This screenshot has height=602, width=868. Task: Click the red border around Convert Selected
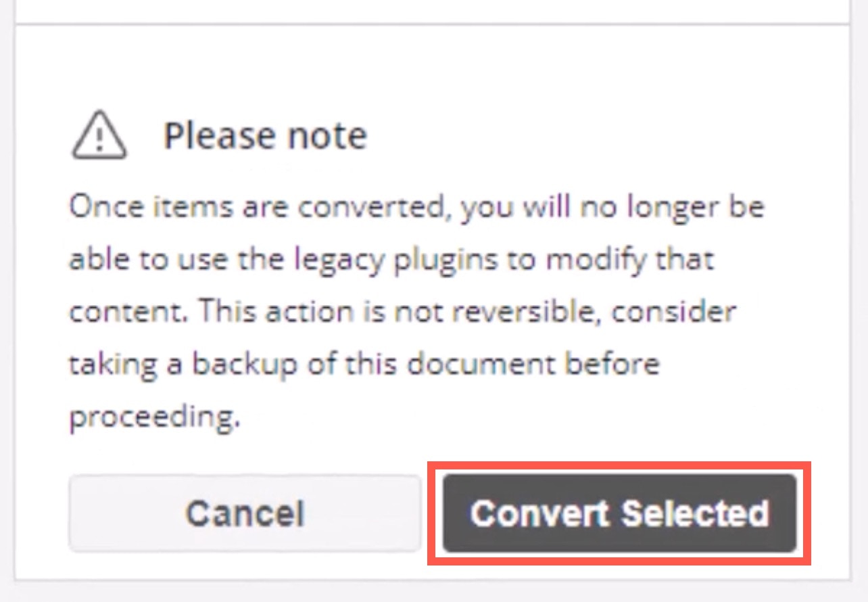pyautogui.click(x=619, y=465)
